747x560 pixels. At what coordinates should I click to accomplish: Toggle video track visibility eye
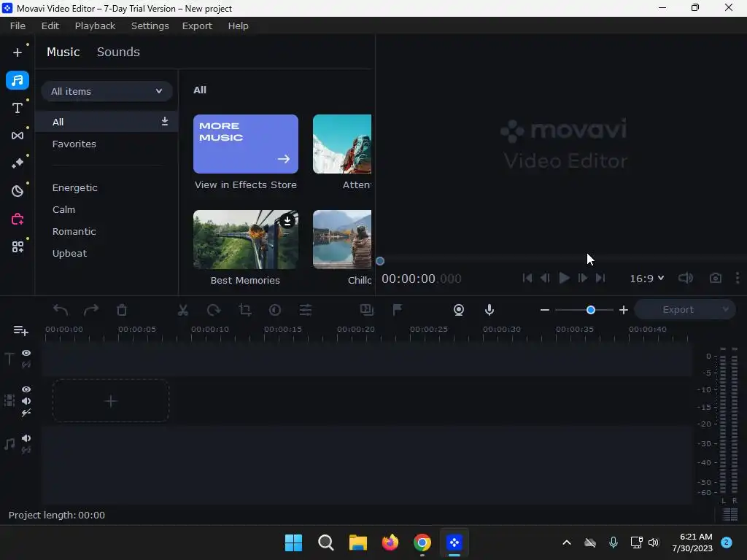pos(26,389)
